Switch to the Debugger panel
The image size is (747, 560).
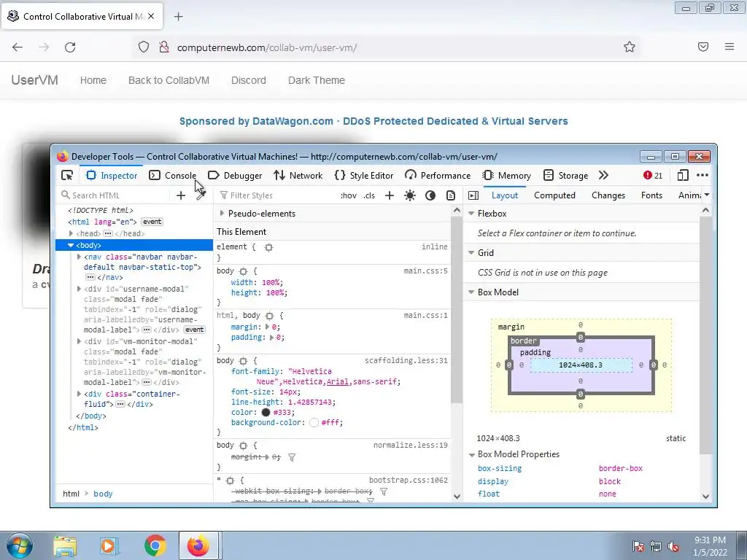(x=236, y=175)
